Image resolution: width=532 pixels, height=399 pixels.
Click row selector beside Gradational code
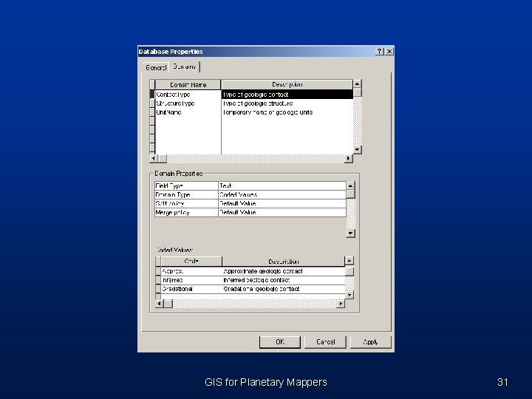coord(158,289)
